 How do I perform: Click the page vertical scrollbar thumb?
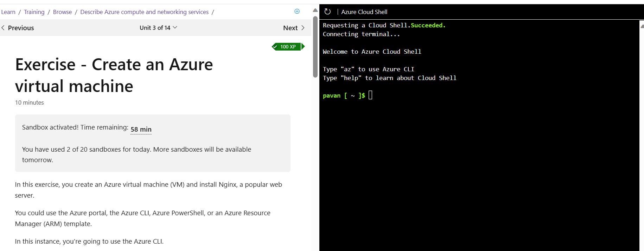coord(315,46)
